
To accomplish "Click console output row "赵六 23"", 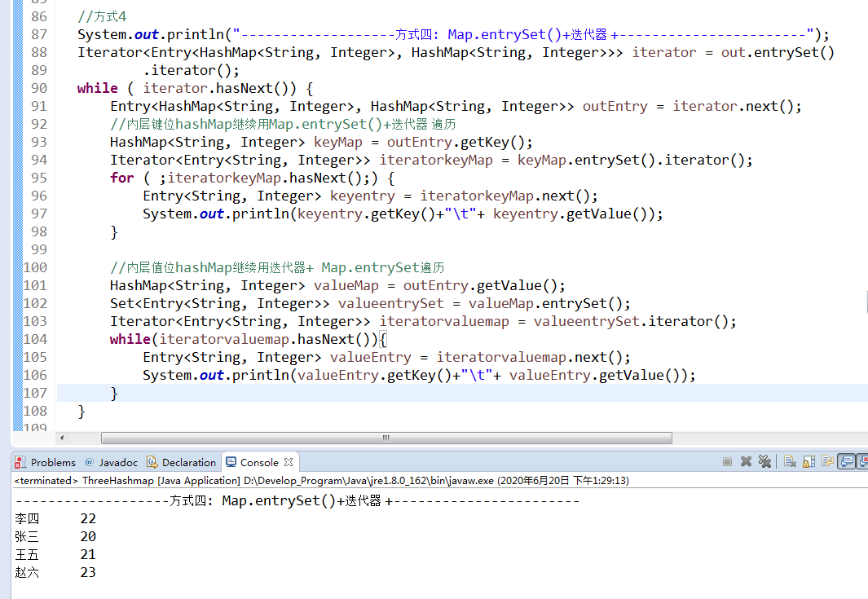I will [x=55, y=572].
